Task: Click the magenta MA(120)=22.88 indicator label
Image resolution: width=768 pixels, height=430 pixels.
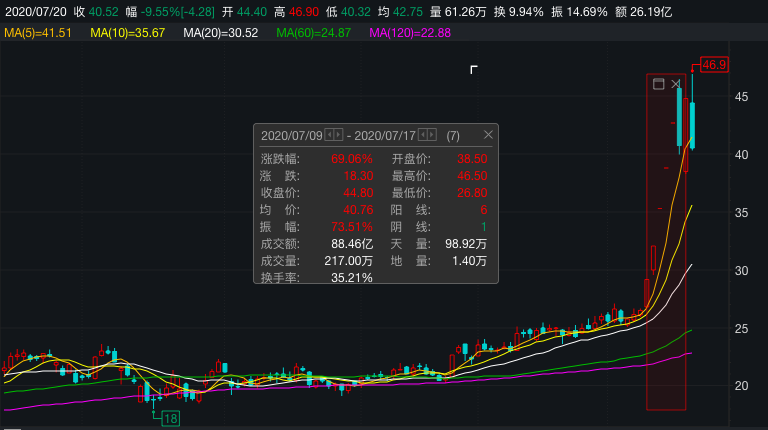Action: [410, 33]
